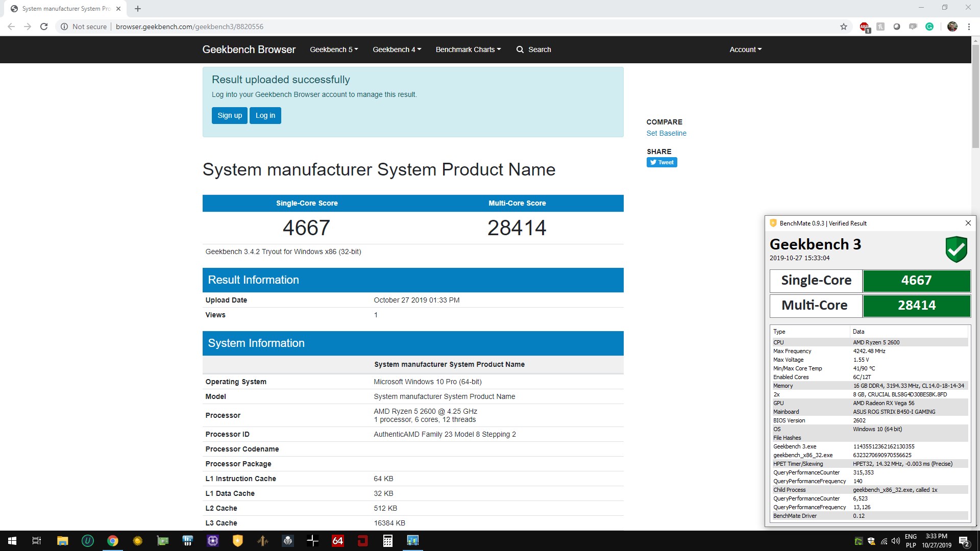Share result with Tweet button
Viewport: 980px width, 551px height.
tap(661, 162)
